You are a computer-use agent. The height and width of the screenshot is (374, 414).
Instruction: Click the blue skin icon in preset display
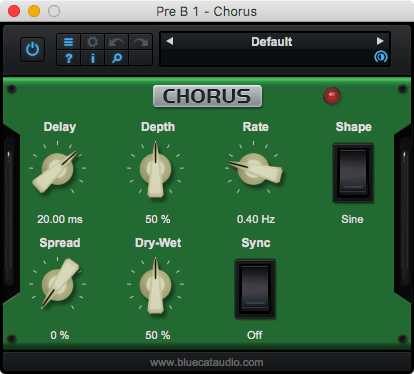[381, 57]
